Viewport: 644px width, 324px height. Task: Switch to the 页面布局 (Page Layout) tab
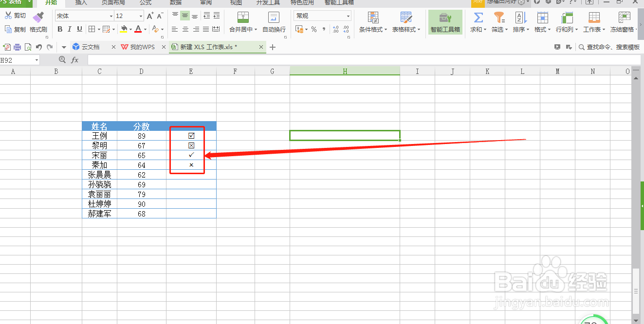click(113, 2)
